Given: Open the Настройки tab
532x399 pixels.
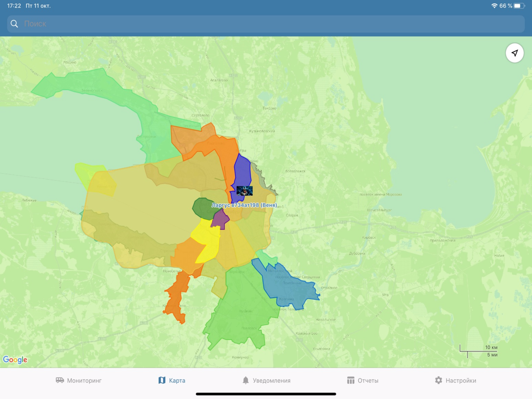Looking at the screenshot, I should point(455,380).
